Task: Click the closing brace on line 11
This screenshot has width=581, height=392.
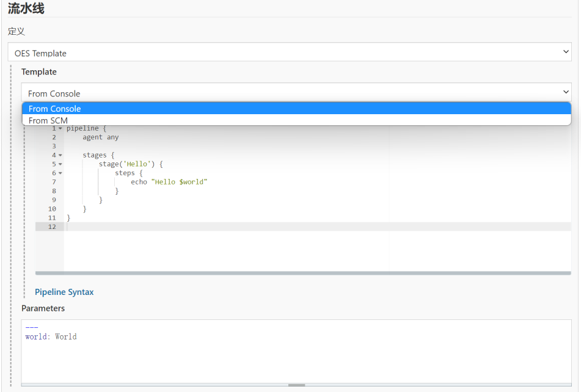Action: coord(68,217)
